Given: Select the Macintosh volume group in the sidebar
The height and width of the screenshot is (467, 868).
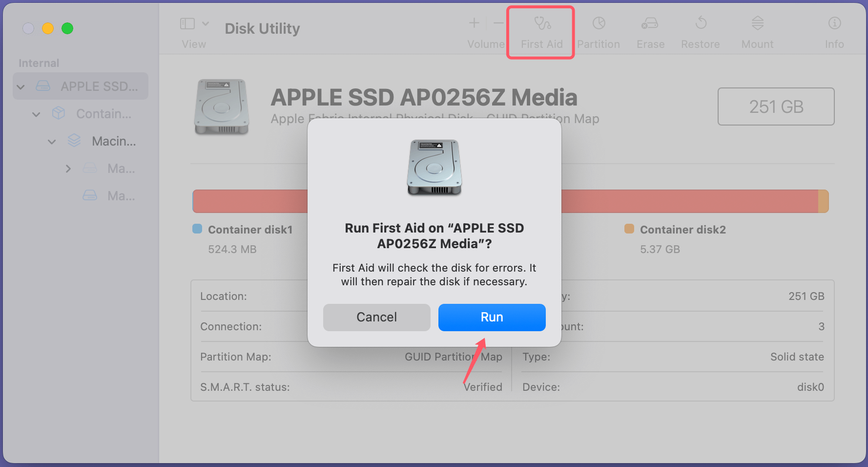Looking at the screenshot, I should coord(113,141).
